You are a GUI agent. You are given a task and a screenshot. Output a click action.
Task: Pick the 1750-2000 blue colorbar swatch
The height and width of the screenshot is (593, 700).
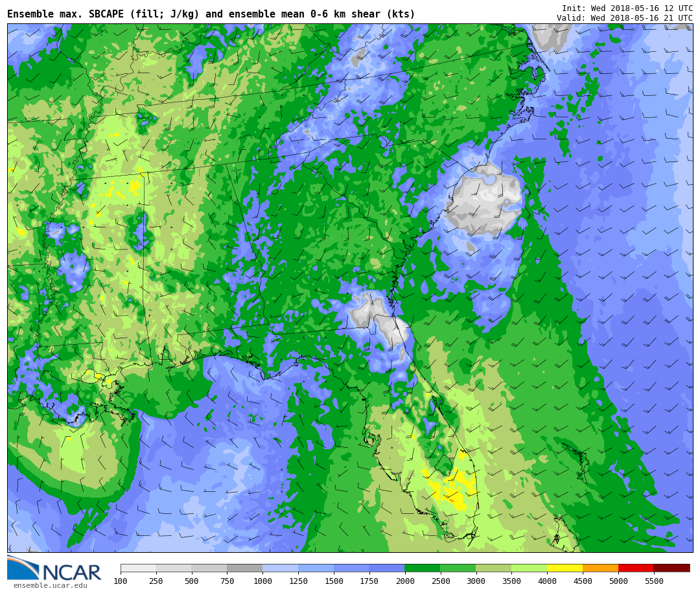coord(387,568)
